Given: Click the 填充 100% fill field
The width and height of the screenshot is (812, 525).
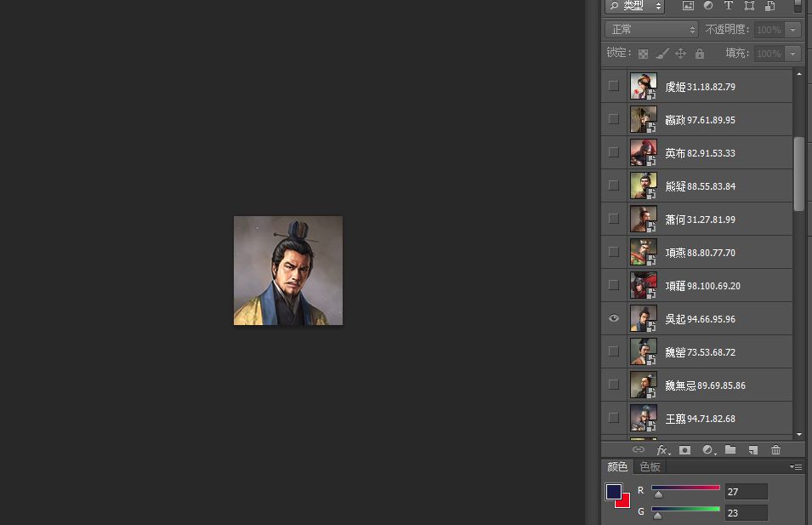Looking at the screenshot, I should (x=769, y=54).
